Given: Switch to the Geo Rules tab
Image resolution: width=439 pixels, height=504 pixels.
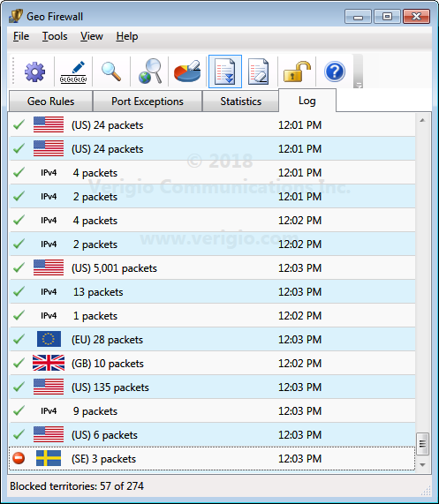Looking at the screenshot, I should point(51,102).
